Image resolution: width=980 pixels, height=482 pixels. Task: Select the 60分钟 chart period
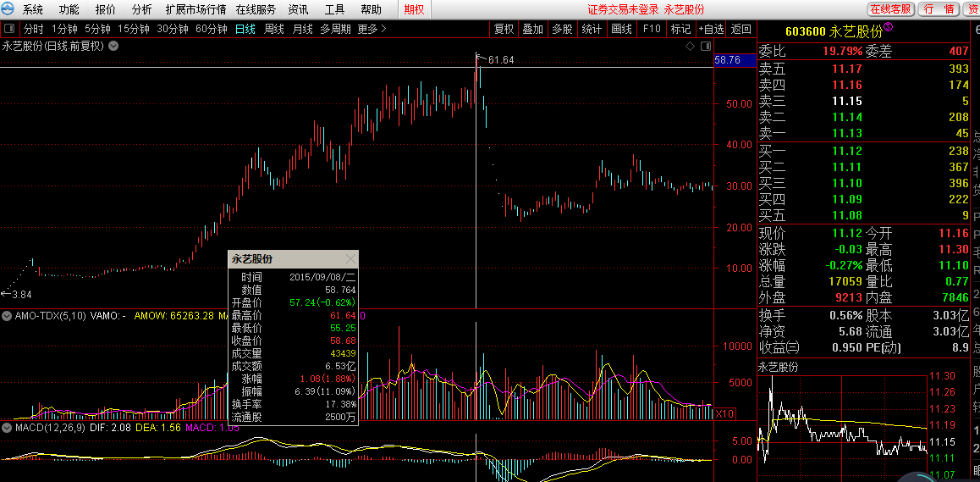pyautogui.click(x=211, y=29)
